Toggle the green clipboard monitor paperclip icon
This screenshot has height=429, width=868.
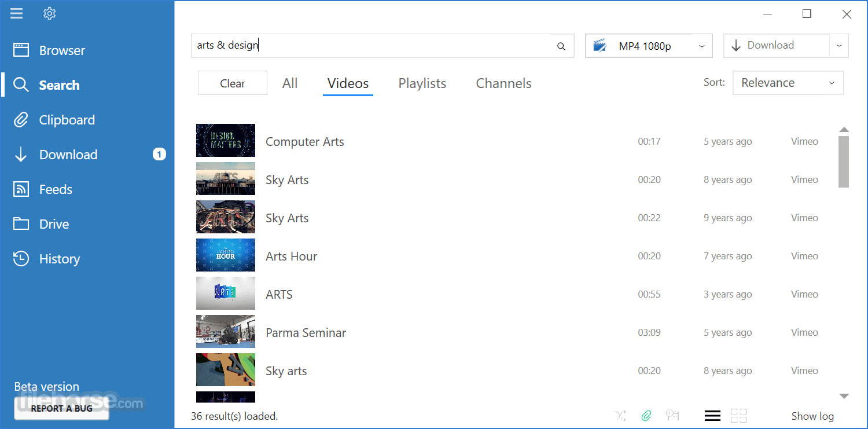[x=646, y=416]
